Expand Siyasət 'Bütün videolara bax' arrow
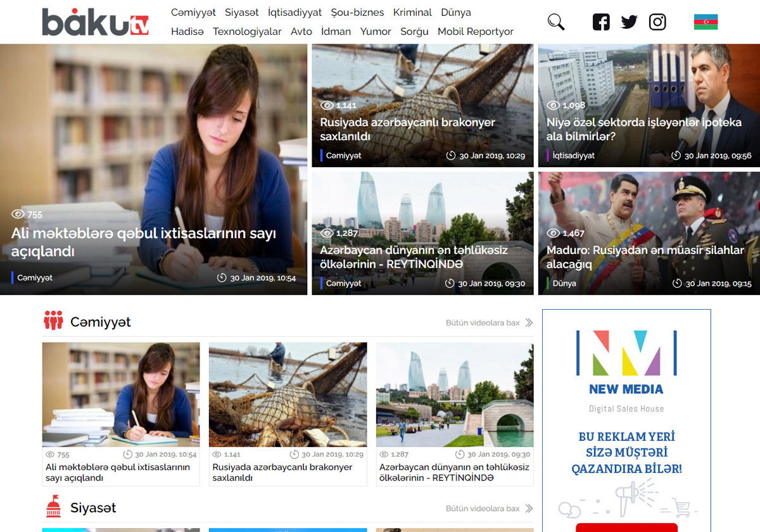The height and width of the screenshot is (532, 760). click(x=529, y=509)
